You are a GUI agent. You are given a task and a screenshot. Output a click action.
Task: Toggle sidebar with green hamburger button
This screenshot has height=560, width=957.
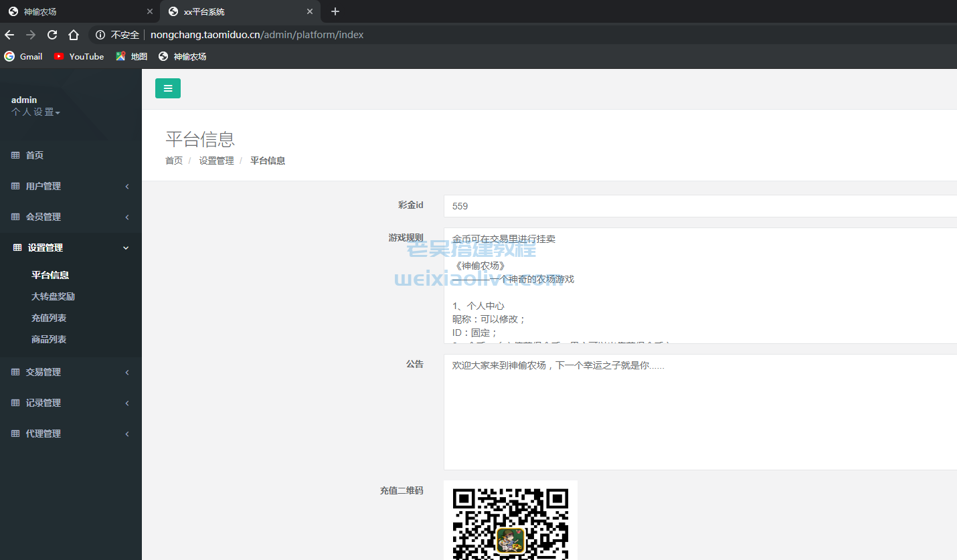[x=168, y=88]
